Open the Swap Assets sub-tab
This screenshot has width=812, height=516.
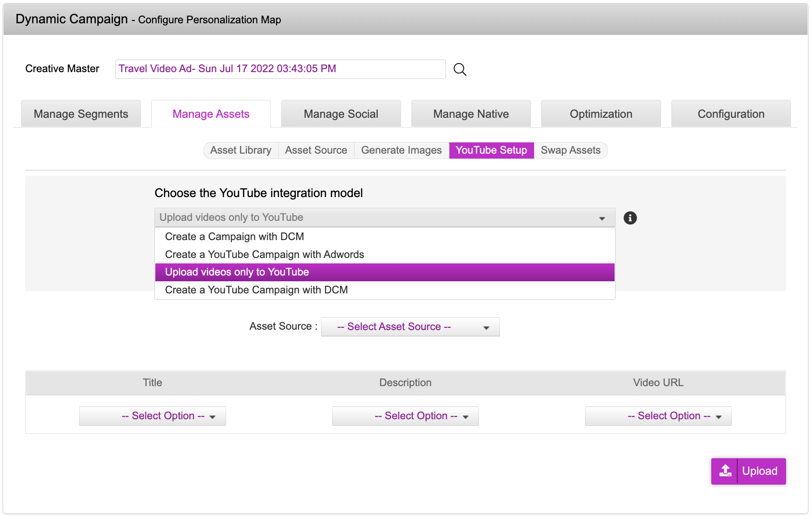point(570,150)
